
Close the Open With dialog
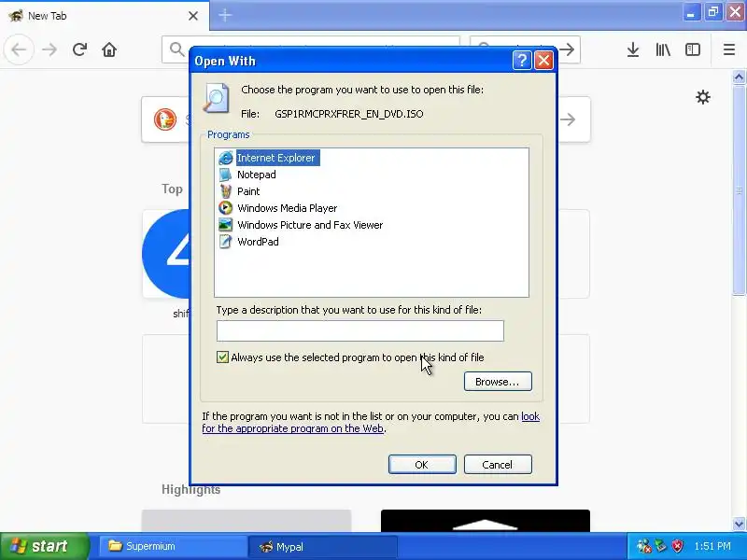[543, 61]
